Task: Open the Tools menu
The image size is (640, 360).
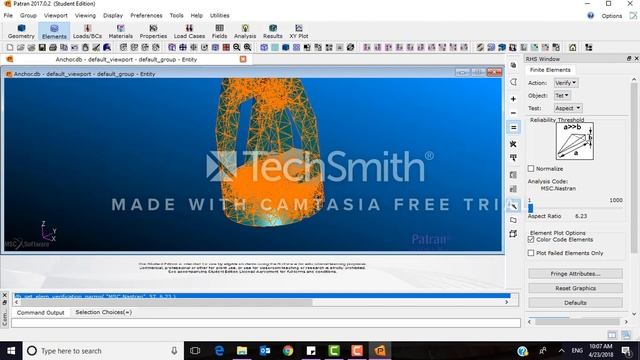Action: (176, 16)
